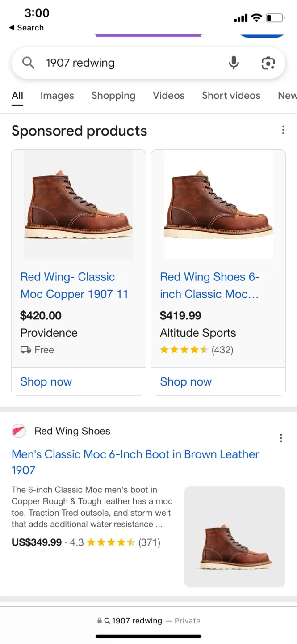Tap Back to return to Search
Viewport: 297px width, 644px height.
click(x=27, y=28)
